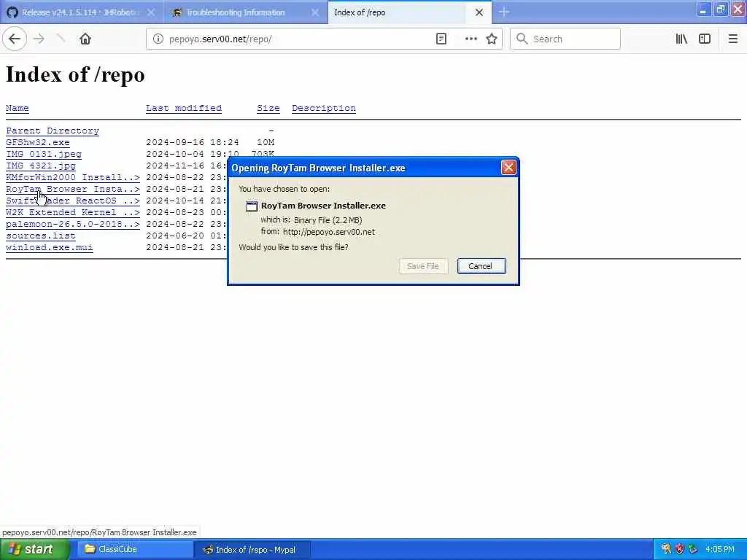Open IMG_0131.jpeg link
Image resolution: width=747 pixels, height=560 pixels.
pos(43,154)
